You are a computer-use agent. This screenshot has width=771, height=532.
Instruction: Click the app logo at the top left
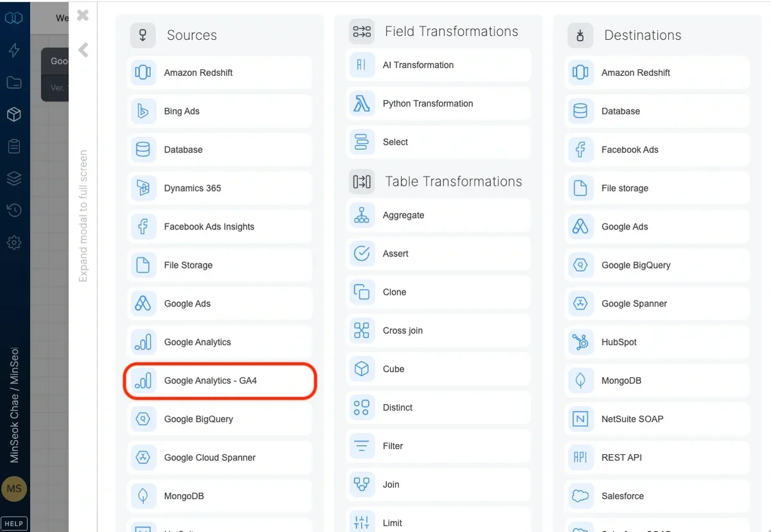tap(14, 18)
